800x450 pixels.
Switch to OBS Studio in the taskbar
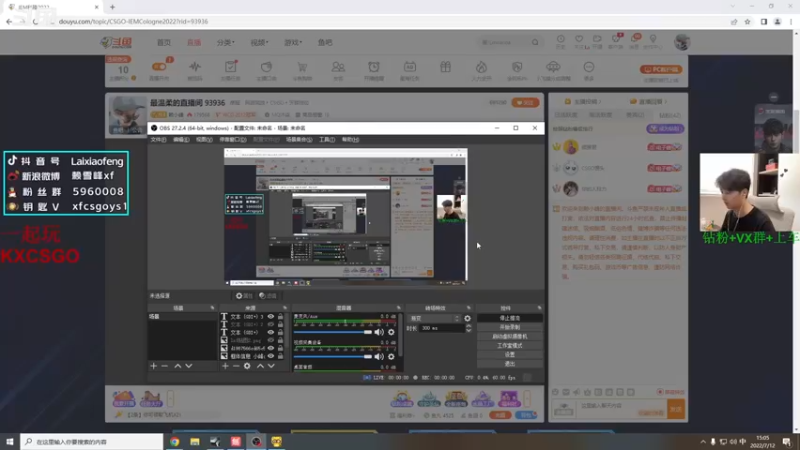(x=256, y=442)
